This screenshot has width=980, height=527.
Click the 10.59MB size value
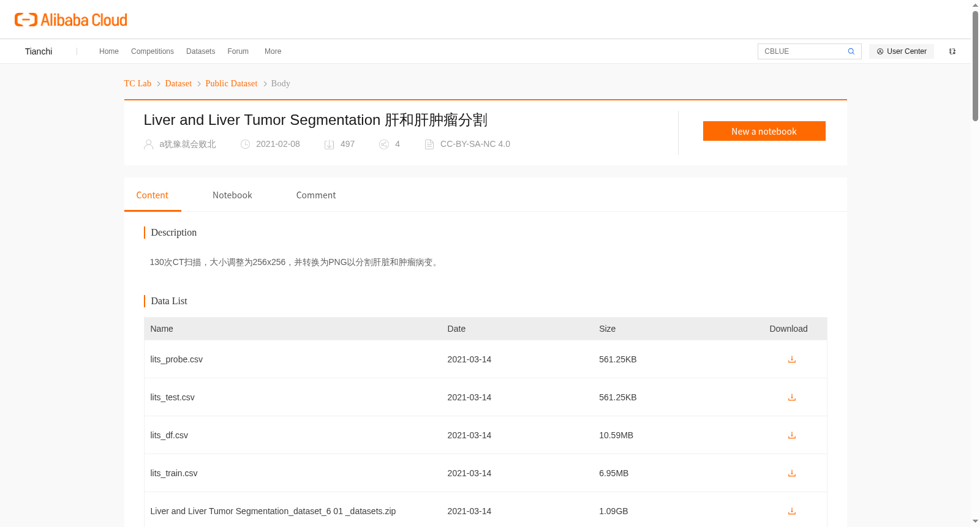[616, 435]
